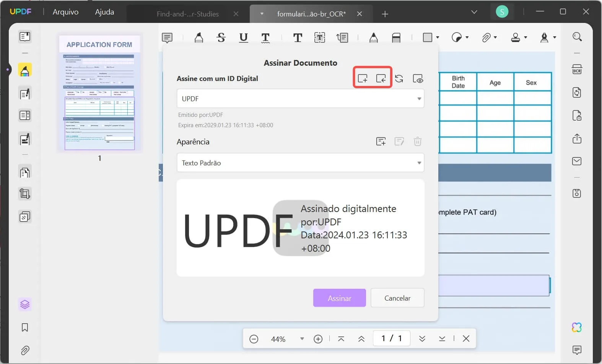Open the Layers panel icon
Screen dimensions: 602x364
pos(25,304)
